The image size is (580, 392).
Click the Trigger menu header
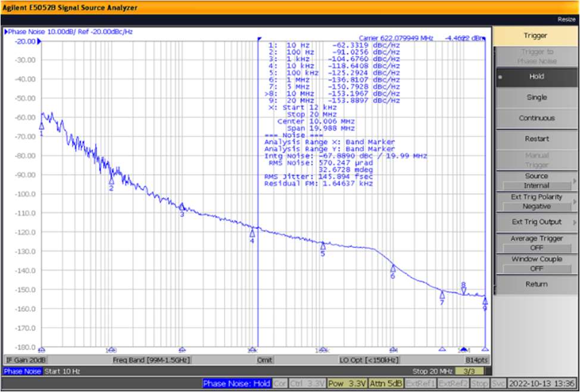click(536, 36)
